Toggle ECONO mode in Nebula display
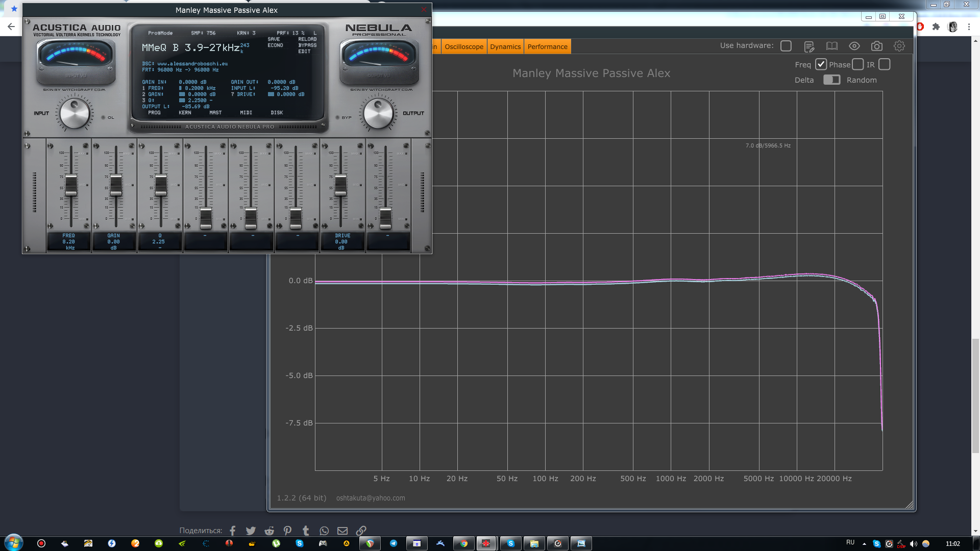Screen dimensions: 980x551 (x=275, y=45)
